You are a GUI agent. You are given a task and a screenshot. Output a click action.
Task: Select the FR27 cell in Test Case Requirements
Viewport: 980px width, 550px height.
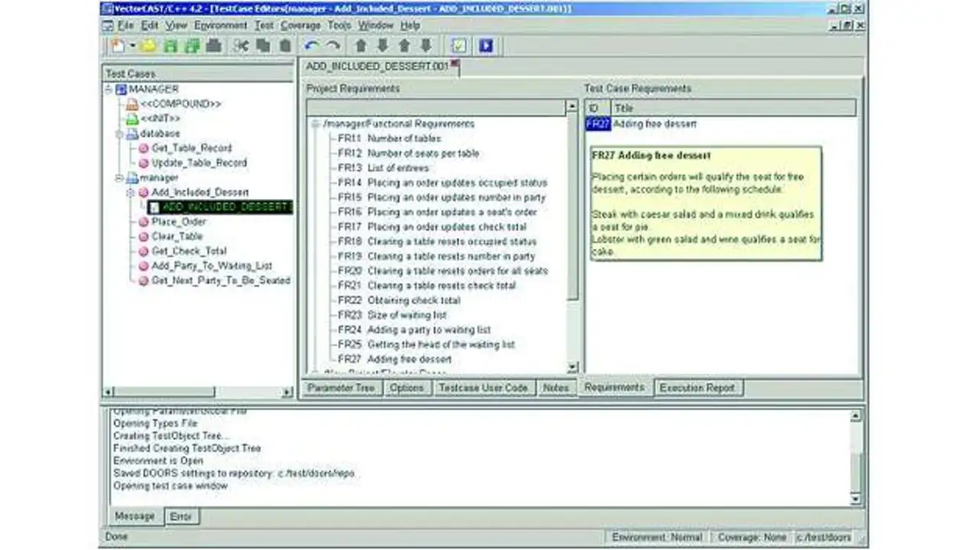pyautogui.click(x=598, y=124)
